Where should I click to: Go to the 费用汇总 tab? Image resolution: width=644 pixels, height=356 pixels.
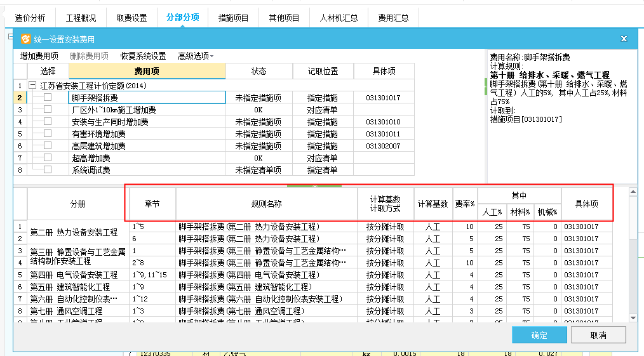coord(393,18)
